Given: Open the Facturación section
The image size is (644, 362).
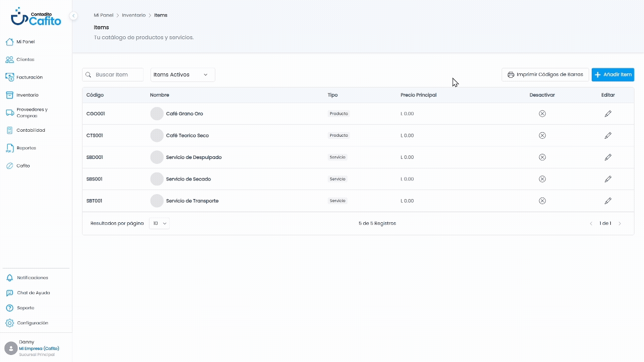Looking at the screenshot, I should coord(24,77).
